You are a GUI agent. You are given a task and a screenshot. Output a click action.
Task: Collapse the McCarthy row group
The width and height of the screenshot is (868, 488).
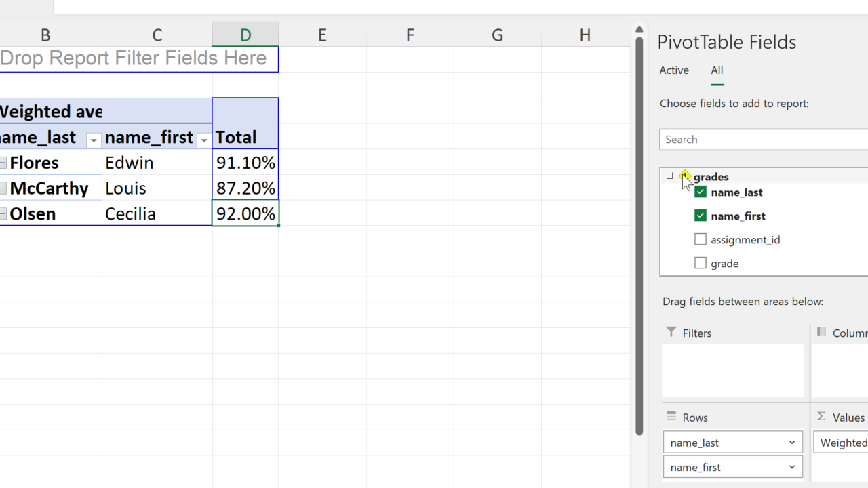point(3,188)
